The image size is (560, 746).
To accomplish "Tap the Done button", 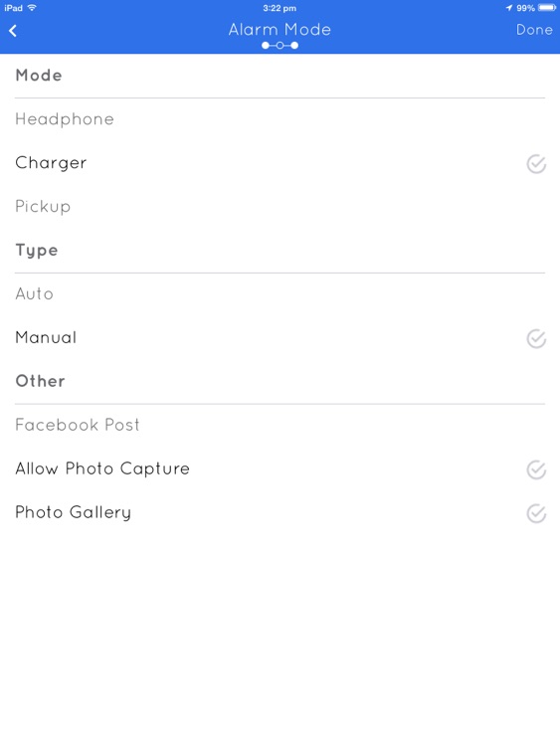I will (534, 30).
